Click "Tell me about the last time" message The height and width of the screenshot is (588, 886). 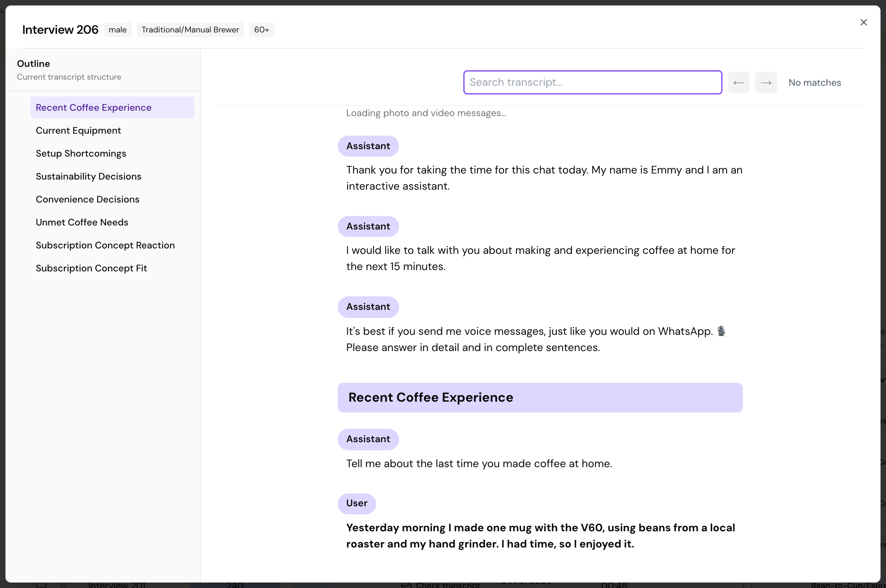click(479, 463)
